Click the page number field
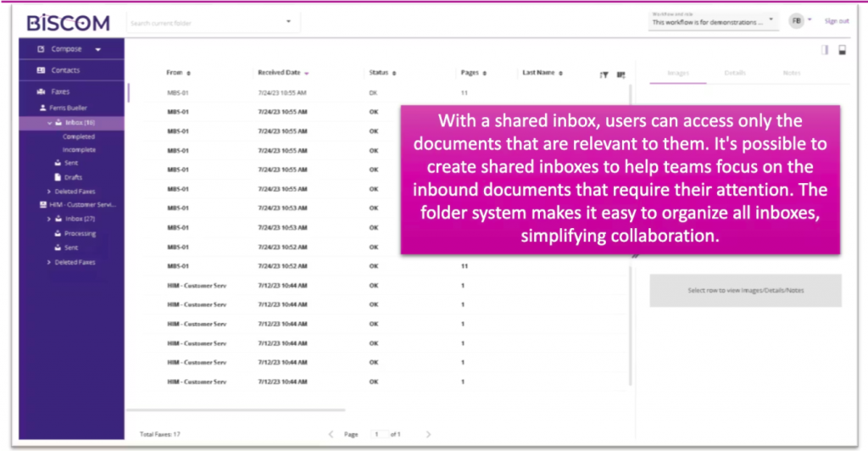The image size is (868, 451). [379, 434]
